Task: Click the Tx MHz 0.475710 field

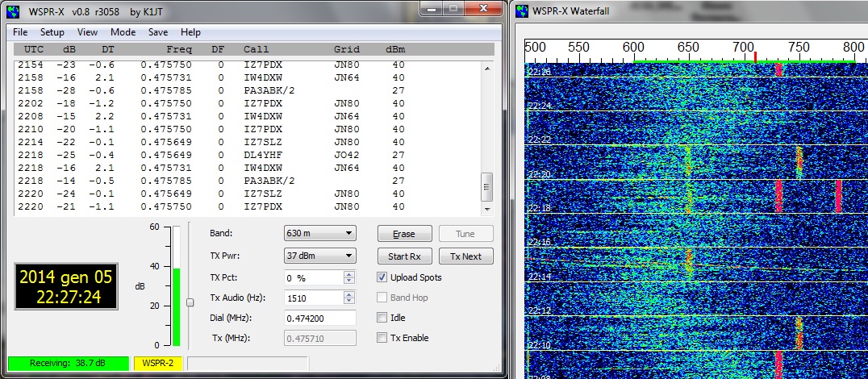Action: coord(320,338)
